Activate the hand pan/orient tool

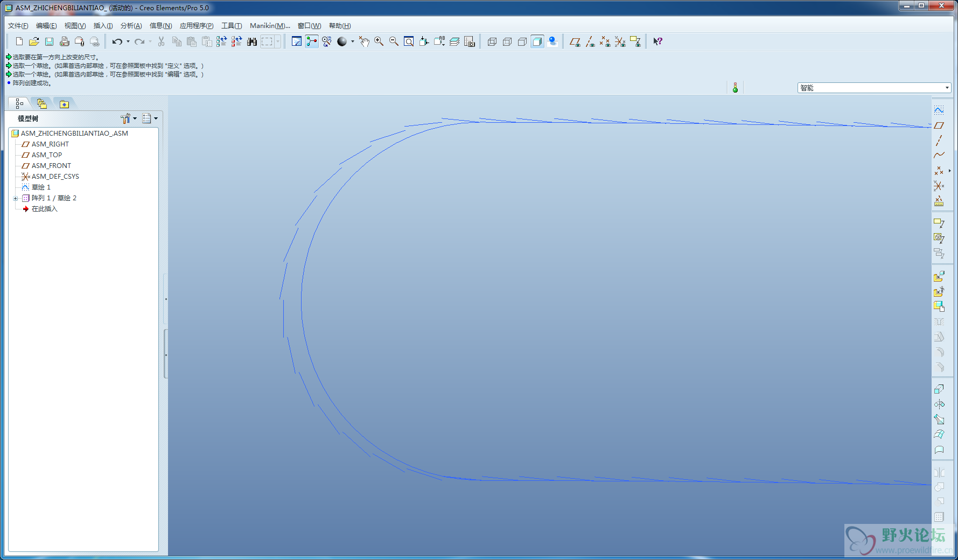pos(364,41)
